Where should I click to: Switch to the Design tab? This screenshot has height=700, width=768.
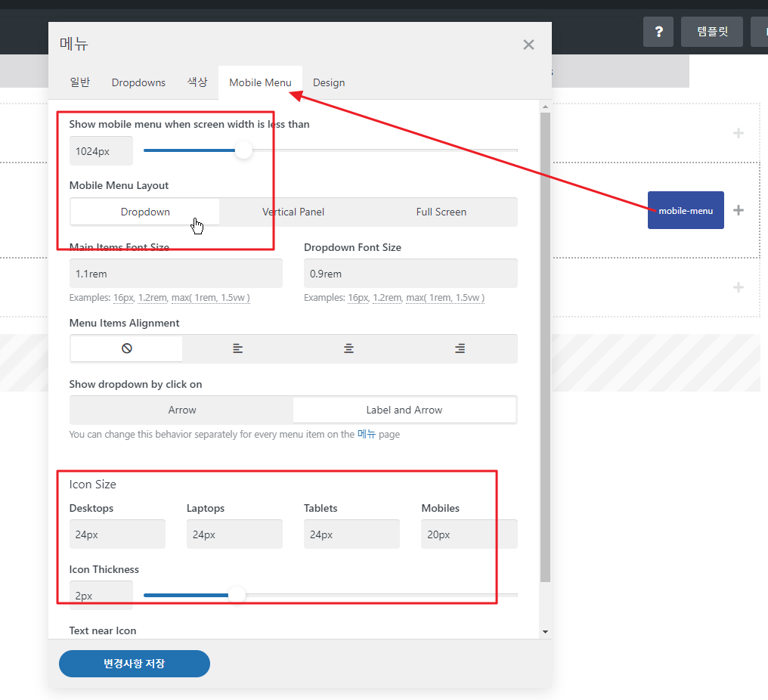pyautogui.click(x=329, y=82)
